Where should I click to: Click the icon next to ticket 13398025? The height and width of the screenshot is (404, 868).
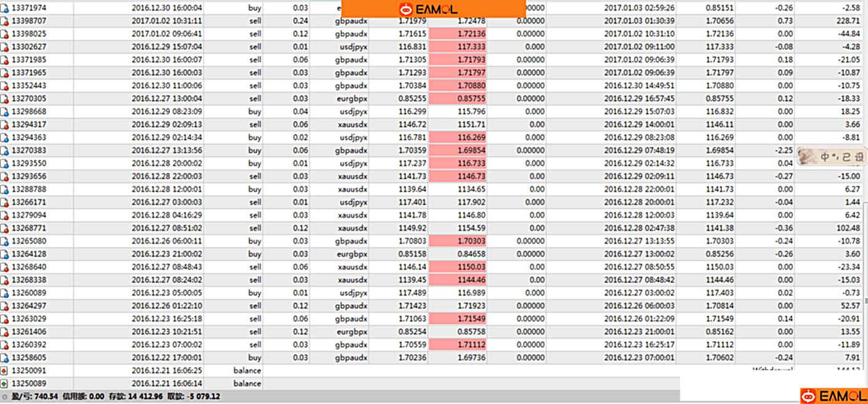tap(4, 34)
